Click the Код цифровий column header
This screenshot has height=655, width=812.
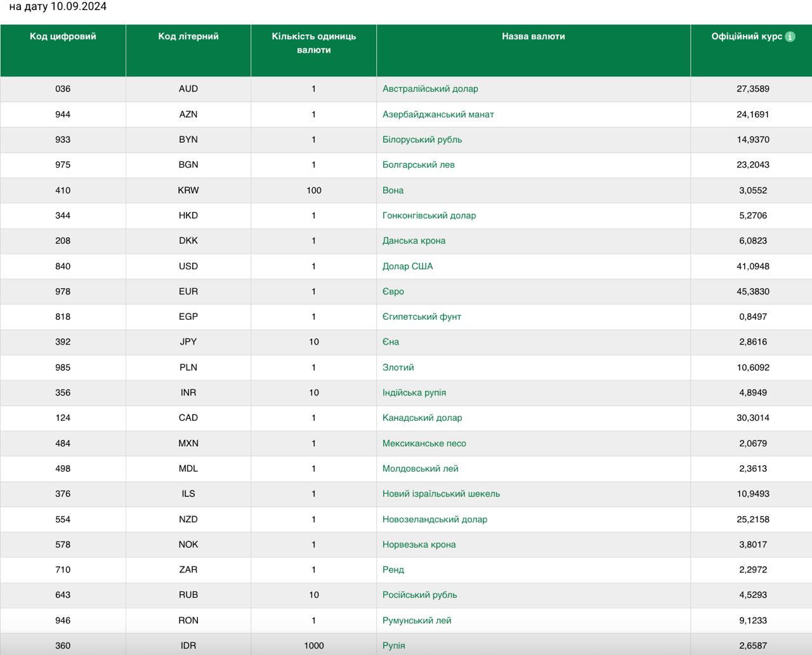pyautogui.click(x=63, y=37)
